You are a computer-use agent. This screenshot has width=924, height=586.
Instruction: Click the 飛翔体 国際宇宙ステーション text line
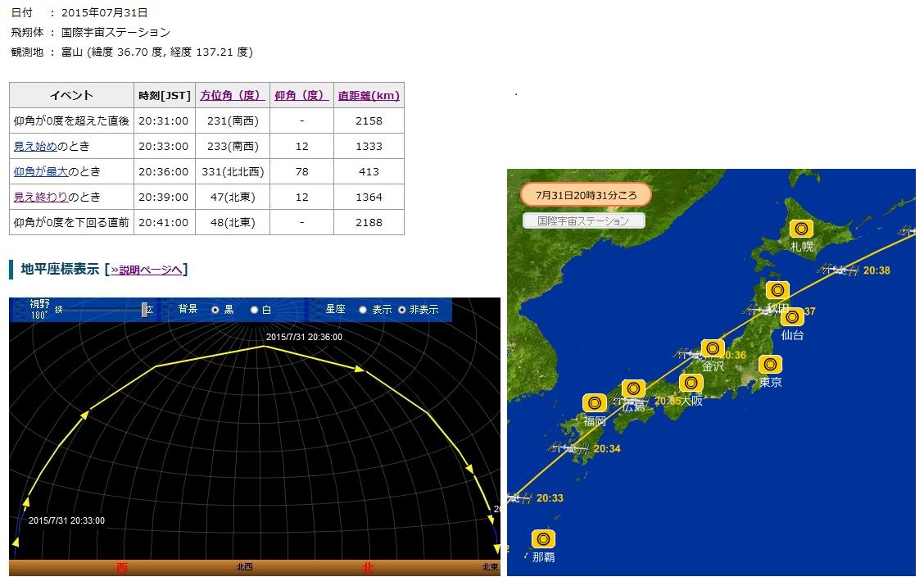91,33
